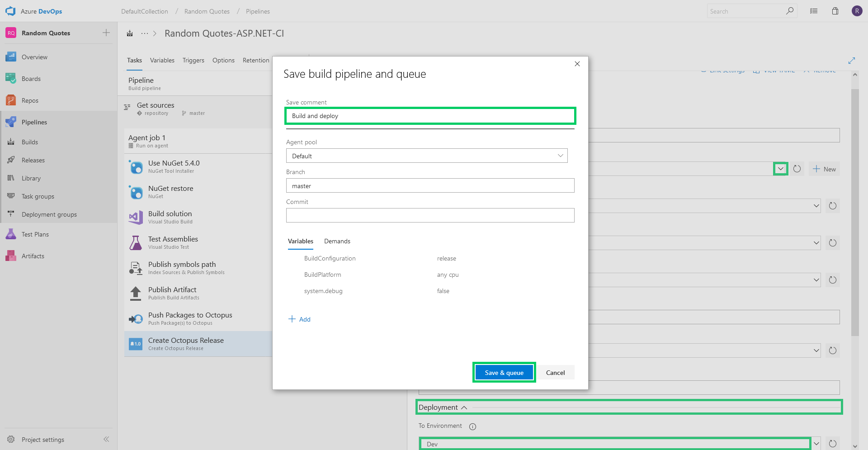Screen dimensions: 868x450
Task: Select Demands tab in dialog
Action: (x=337, y=241)
